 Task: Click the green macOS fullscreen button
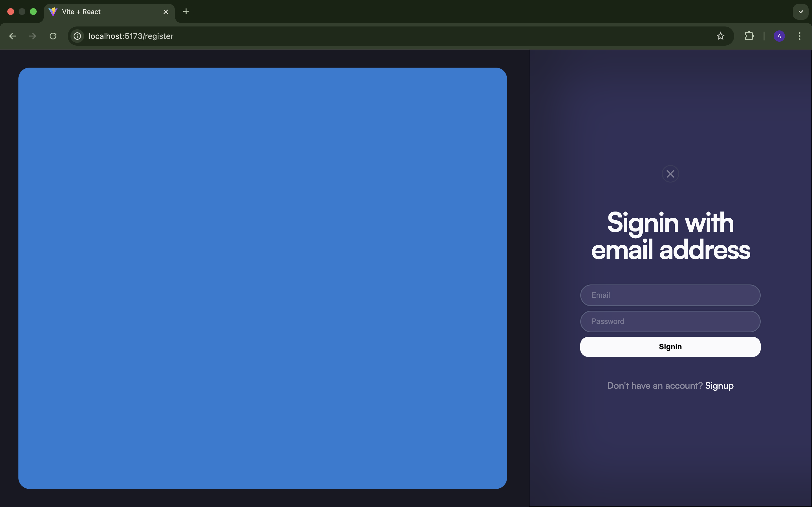click(33, 12)
